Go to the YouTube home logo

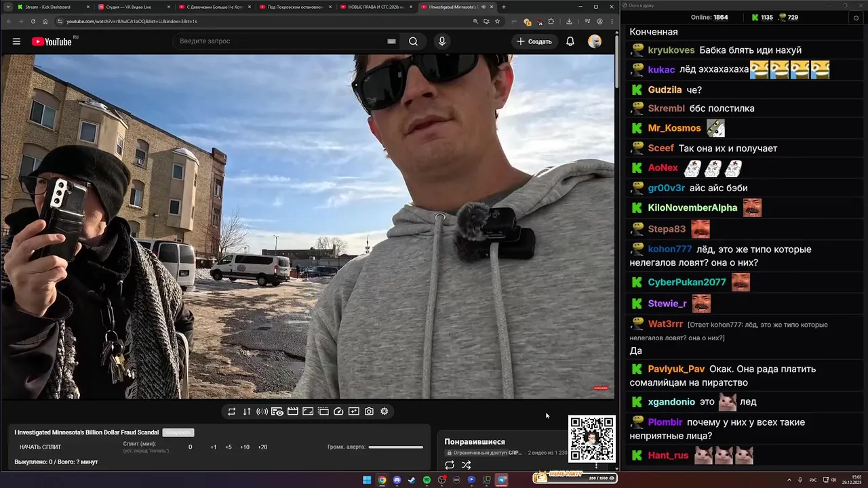tap(52, 41)
